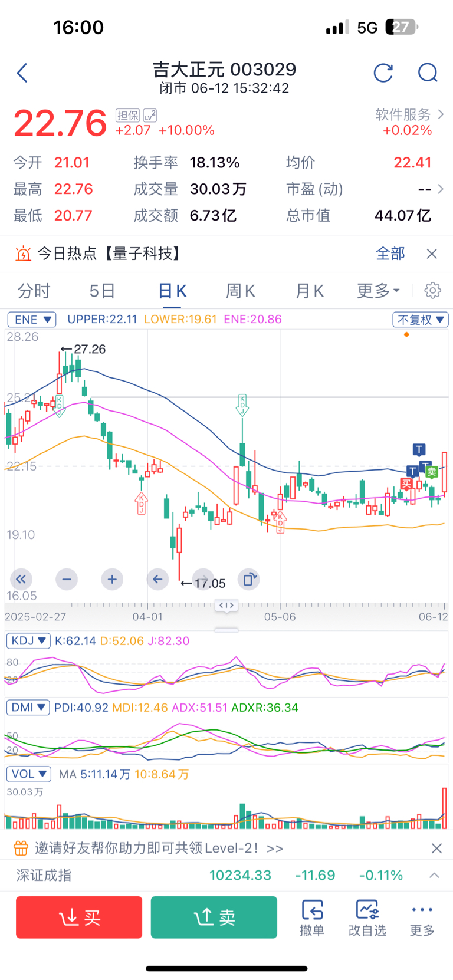Open chart settings gear icon

[432, 290]
